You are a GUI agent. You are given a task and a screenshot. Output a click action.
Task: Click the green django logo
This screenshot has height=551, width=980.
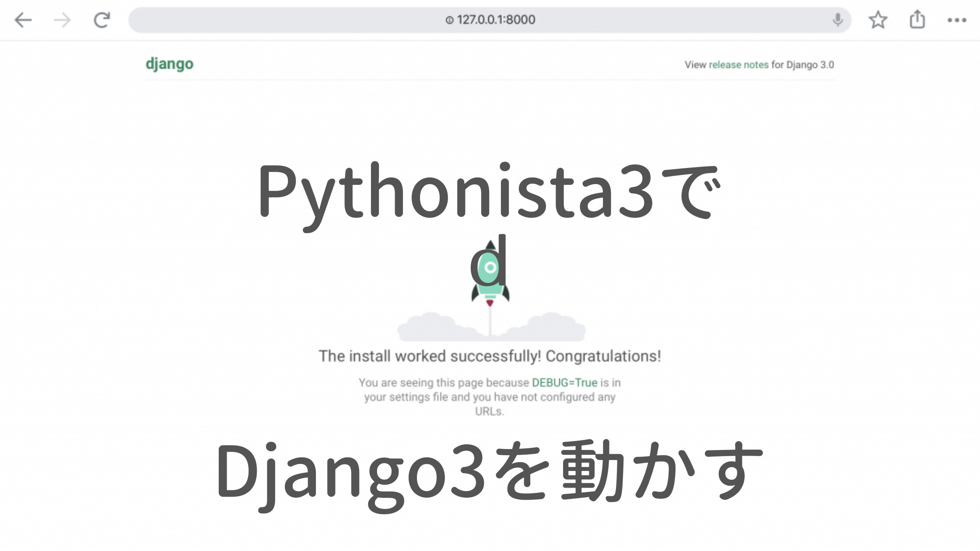pyautogui.click(x=170, y=64)
